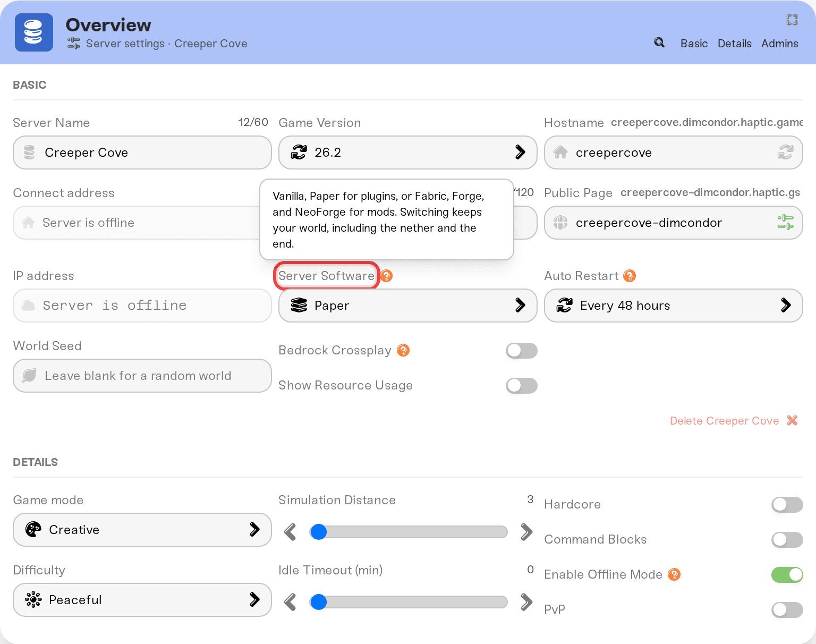
Task: Open the Game Version 26.2 dropdown
Action: click(408, 152)
